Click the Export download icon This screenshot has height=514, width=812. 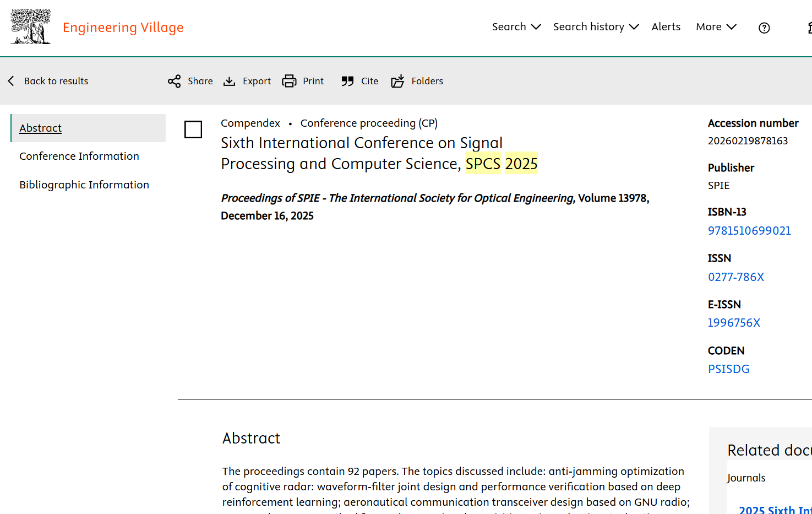(x=229, y=82)
